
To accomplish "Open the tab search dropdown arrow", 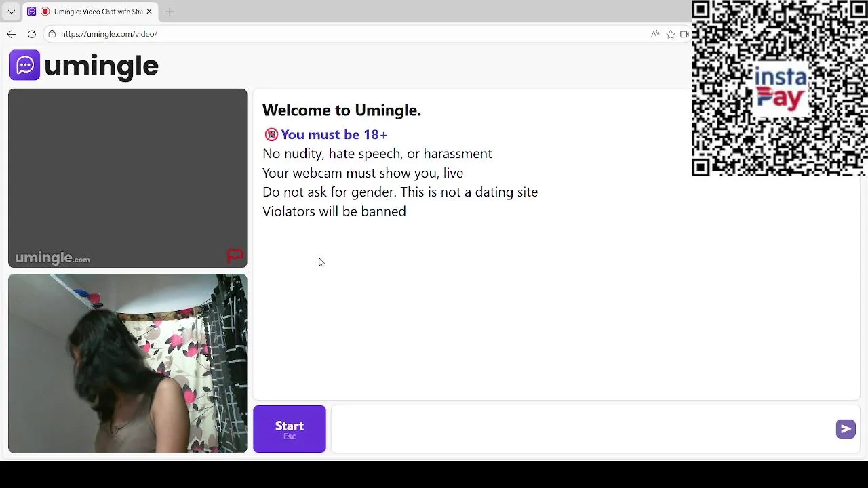I will 11,12.
